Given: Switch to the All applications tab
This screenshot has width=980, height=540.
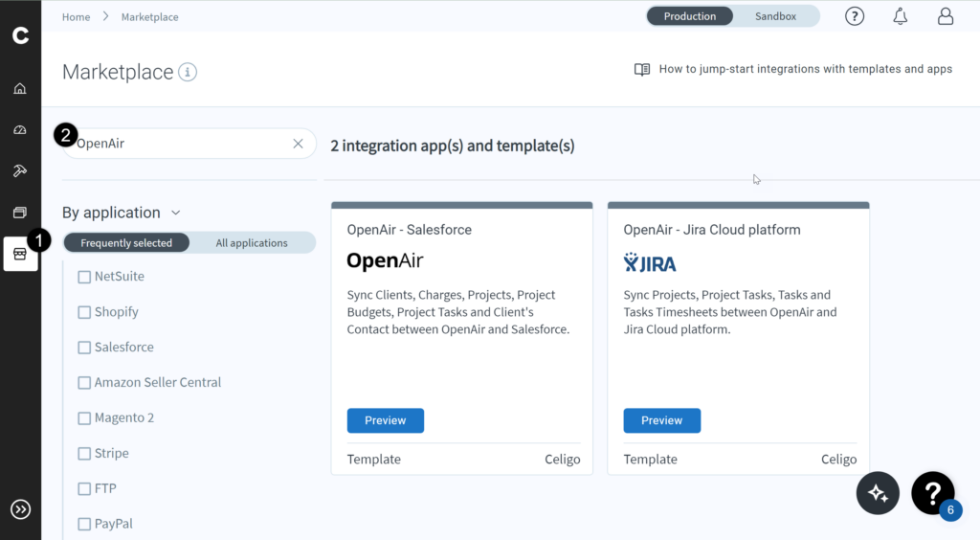Looking at the screenshot, I should [x=252, y=243].
